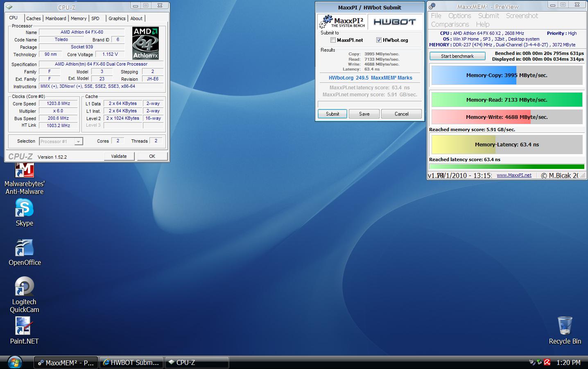Click the first system tray icon
Image resolution: width=588 pixels, height=369 pixels.
click(532, 362)
